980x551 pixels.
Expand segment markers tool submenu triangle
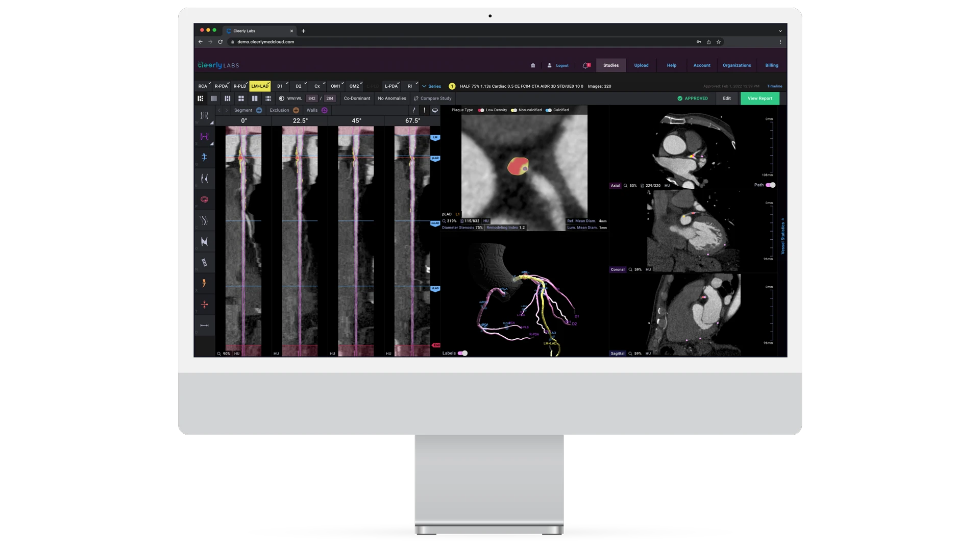[212, 144]
